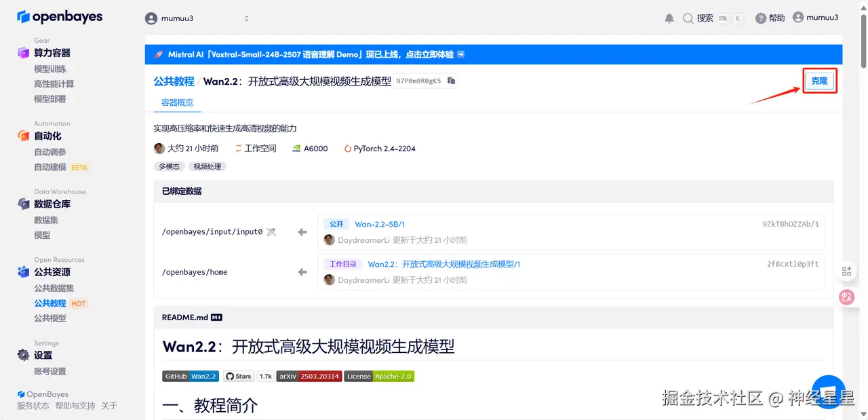The image size is (868, 420).
Task: Click the search magnifier icon
Action: tap(688, 18)
